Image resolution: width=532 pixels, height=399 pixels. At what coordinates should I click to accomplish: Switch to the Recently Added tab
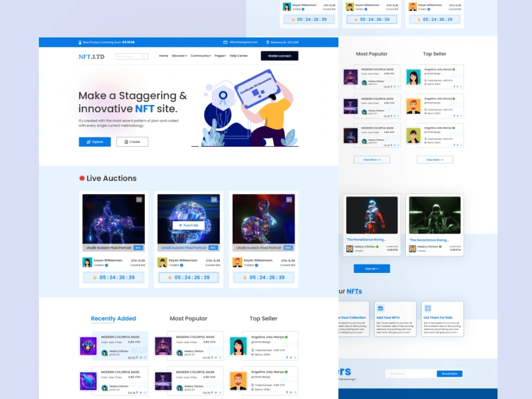[113, 319]
